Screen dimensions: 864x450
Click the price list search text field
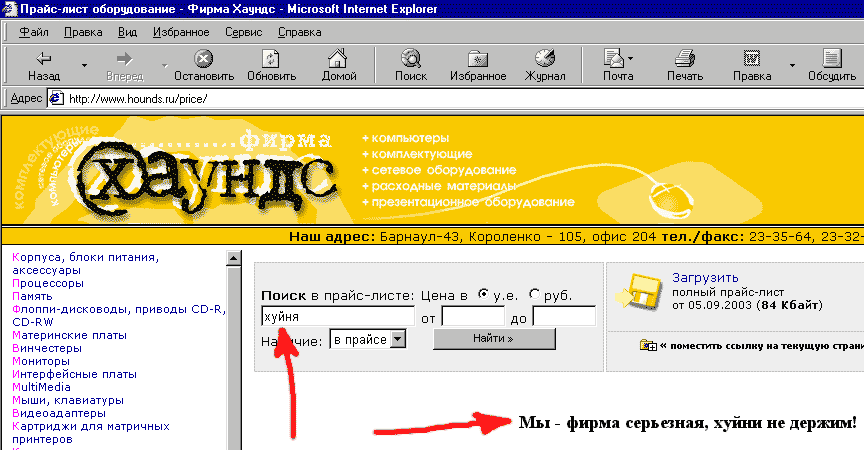[338, 317]
